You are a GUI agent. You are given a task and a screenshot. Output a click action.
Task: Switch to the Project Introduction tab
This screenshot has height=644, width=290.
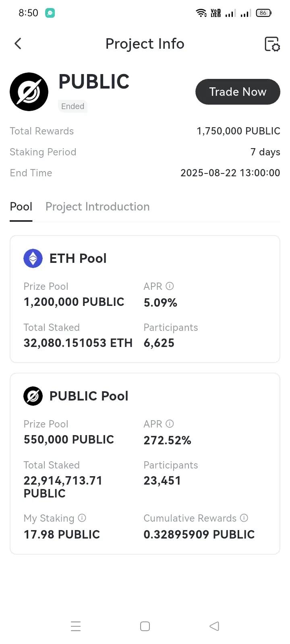tap(97, 206)
